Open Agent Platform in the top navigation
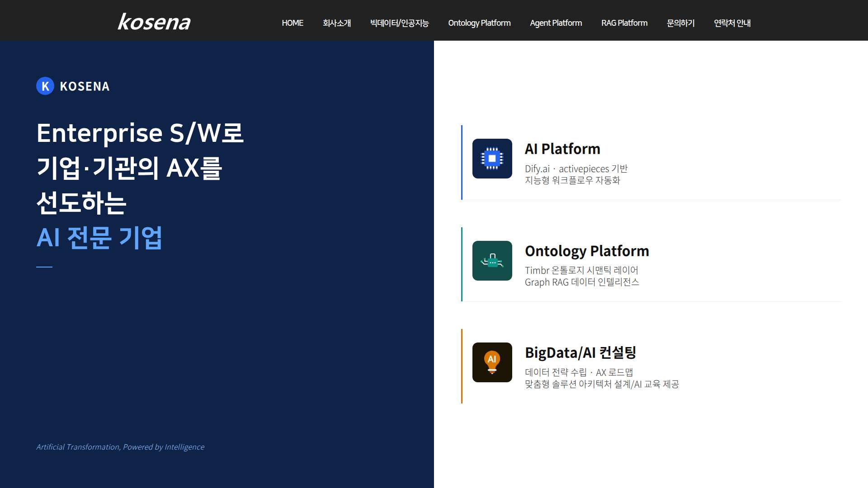The height and width of the screenshot is (488, 868). (556, 23)
